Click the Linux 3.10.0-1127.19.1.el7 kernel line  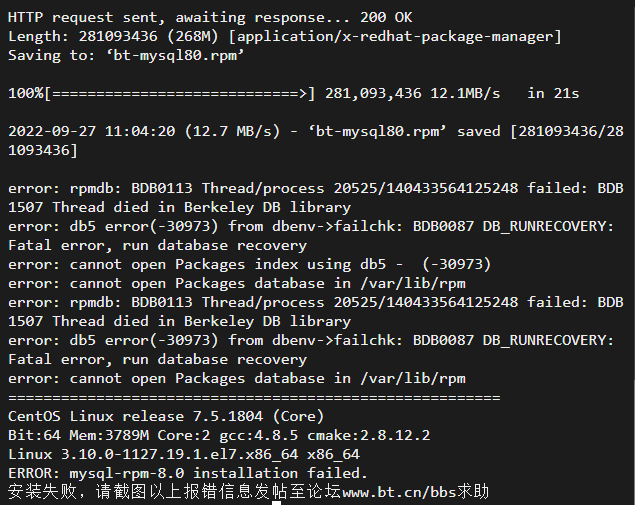click(x=184, y=454)
